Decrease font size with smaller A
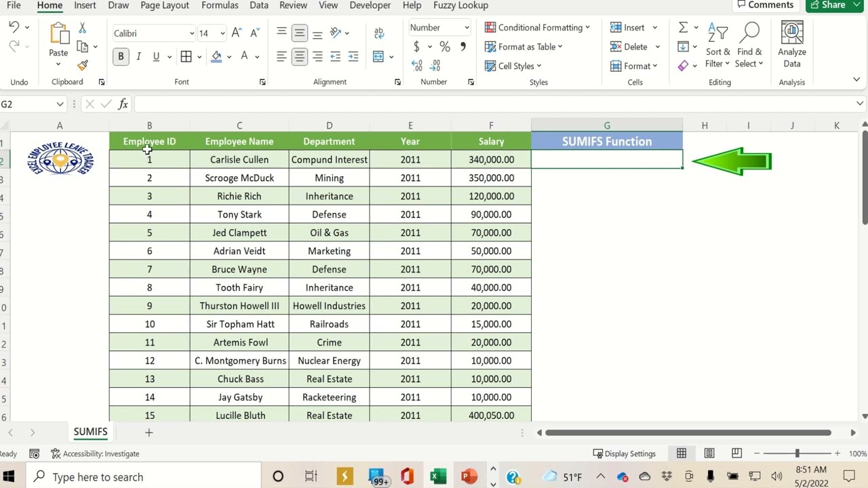 tap(254, 33)
